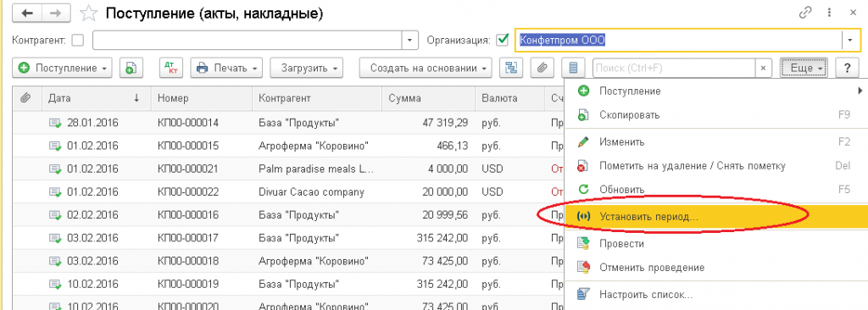Sort by the Номер column header
Viewport: 868px width, 310px height.
202,98
